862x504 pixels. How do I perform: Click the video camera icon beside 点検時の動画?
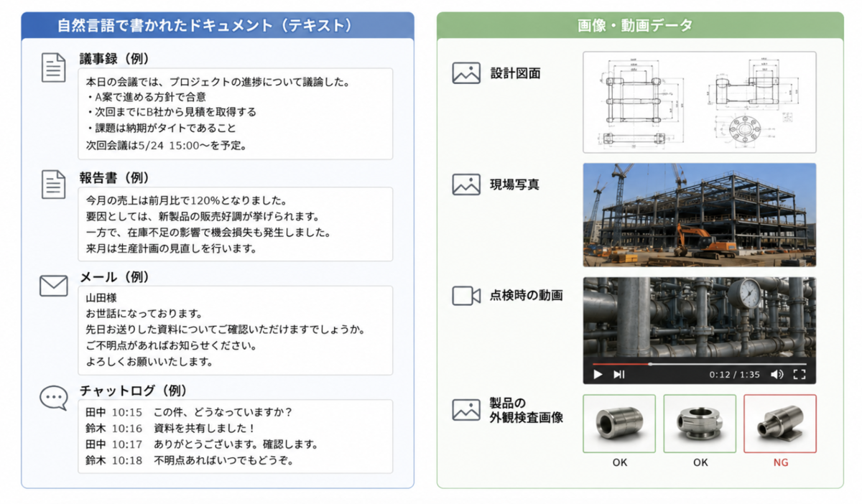[466, 296]
